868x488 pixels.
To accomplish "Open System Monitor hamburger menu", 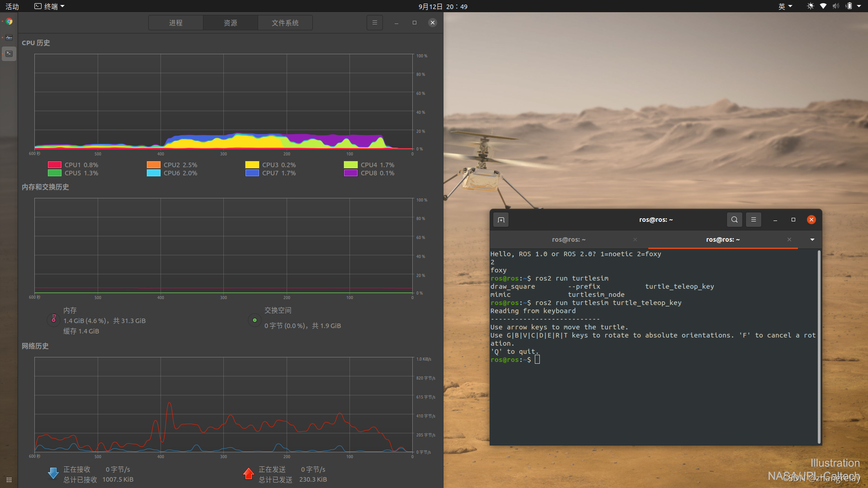I will tap(374, 23).
